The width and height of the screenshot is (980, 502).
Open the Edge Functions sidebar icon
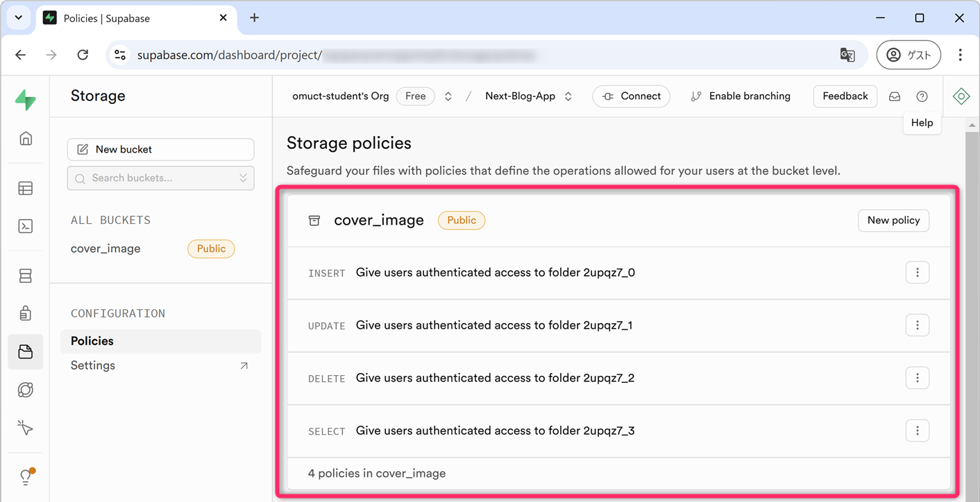pos(26,390)
